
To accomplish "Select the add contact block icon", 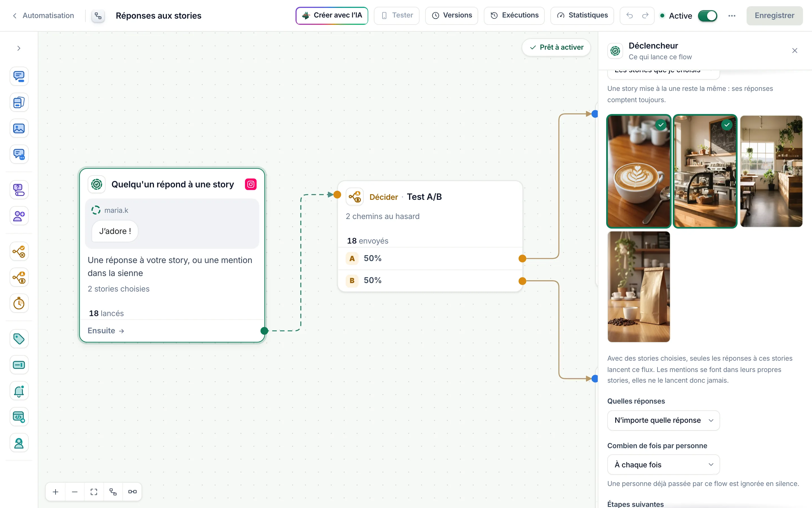I will 19,216.
